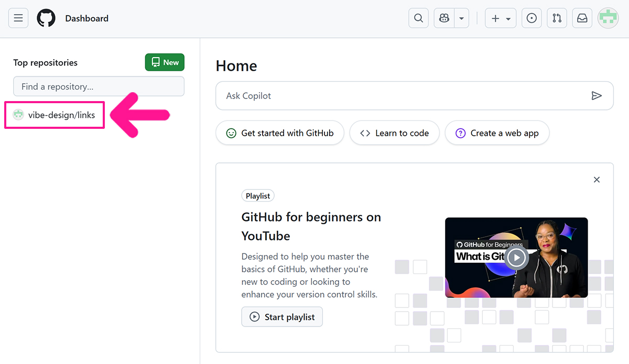This screenshot has height=364, width=629.
Task: Open the vibe-design/links repository
Action: coord(61,115)
